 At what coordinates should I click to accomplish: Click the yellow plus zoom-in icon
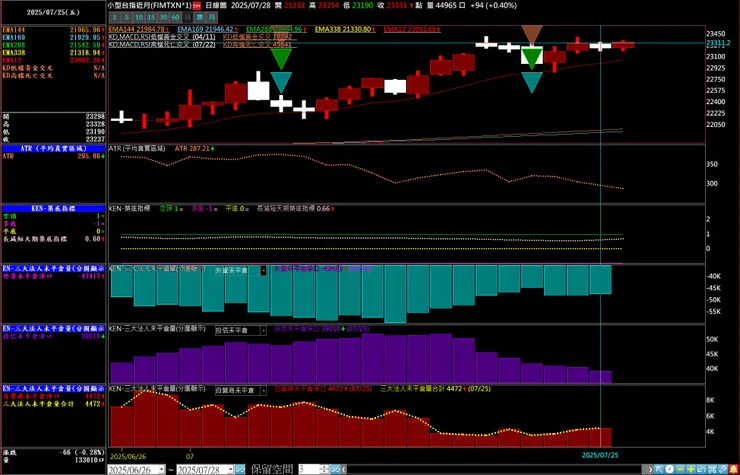coord(691,469)
